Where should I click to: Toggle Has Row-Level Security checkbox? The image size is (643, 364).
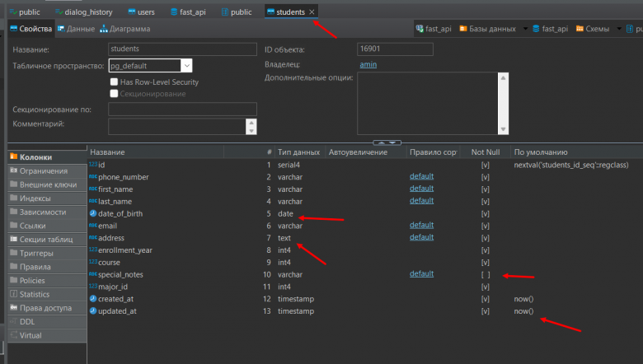coord(114,82)
